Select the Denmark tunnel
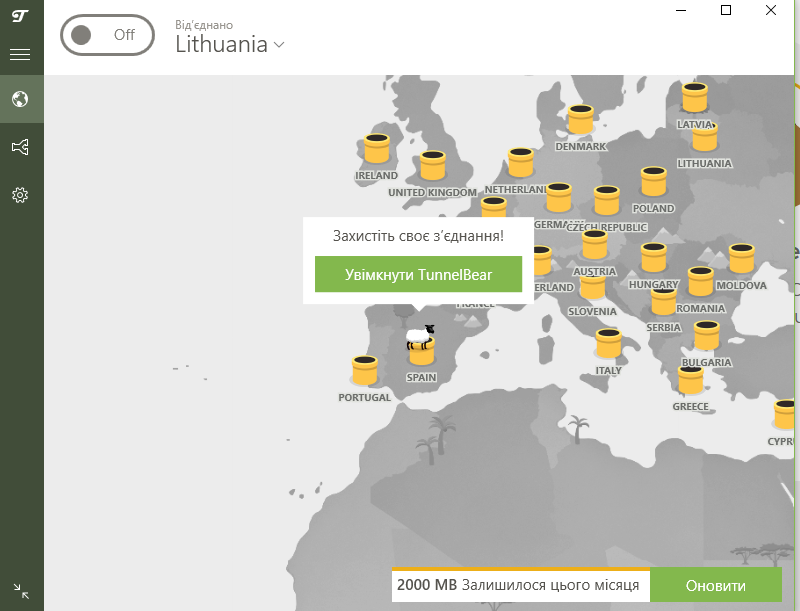The image size is (800, 611). click(x=581, y=119)
